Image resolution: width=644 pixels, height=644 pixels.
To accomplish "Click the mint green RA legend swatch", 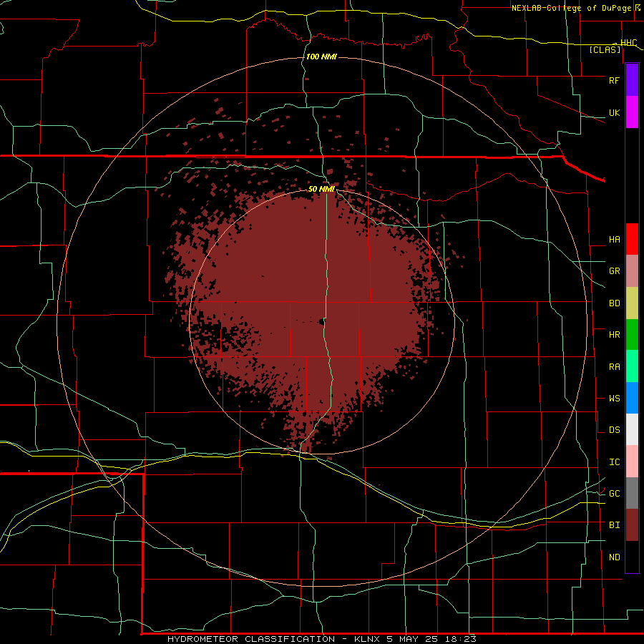I will [x=632, y=366].
